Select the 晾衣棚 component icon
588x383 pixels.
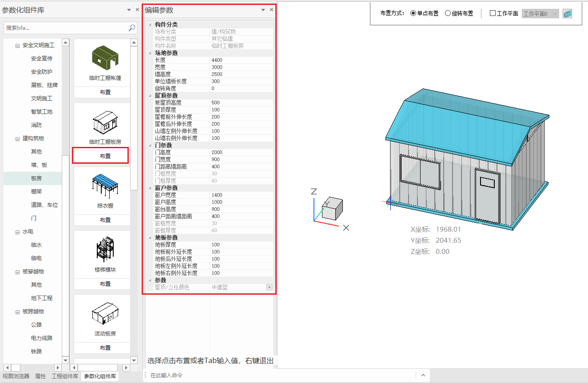click(105, 185)
